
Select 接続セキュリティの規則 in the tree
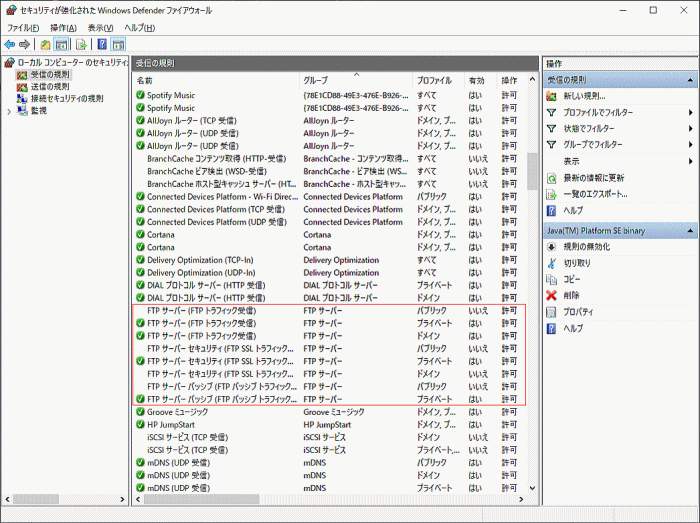click(67, 99)
